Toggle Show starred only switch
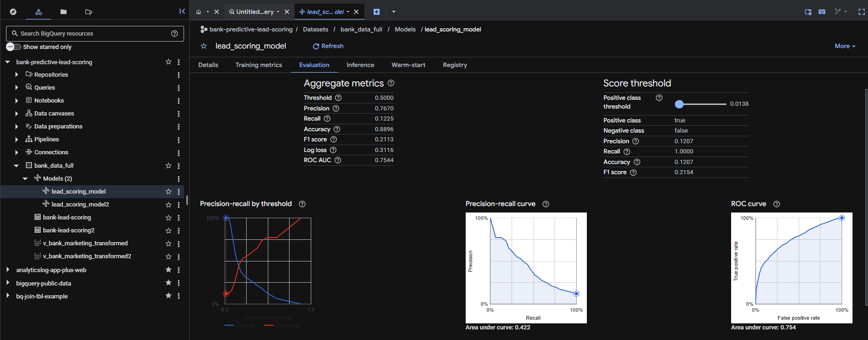The image size is (868, 340). click(x=13, y=47)
